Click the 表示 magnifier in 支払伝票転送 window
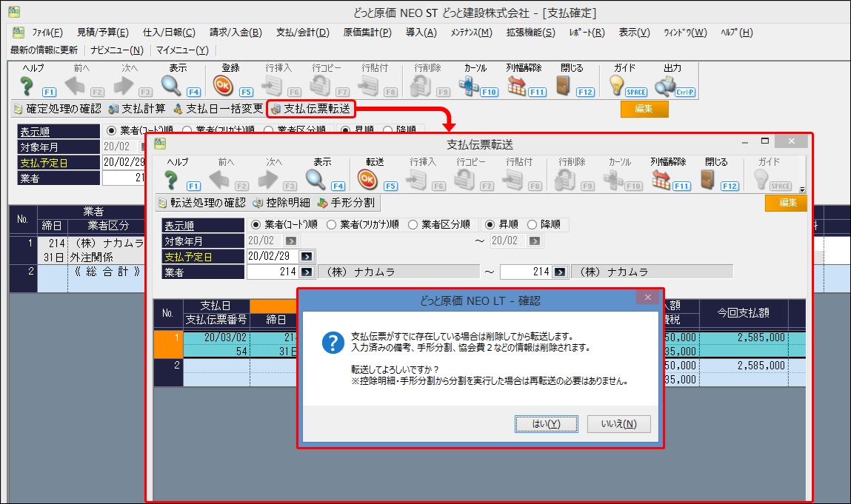Image resolution: width=851 pixels, height=504 pixels. (x=316, y=180)
